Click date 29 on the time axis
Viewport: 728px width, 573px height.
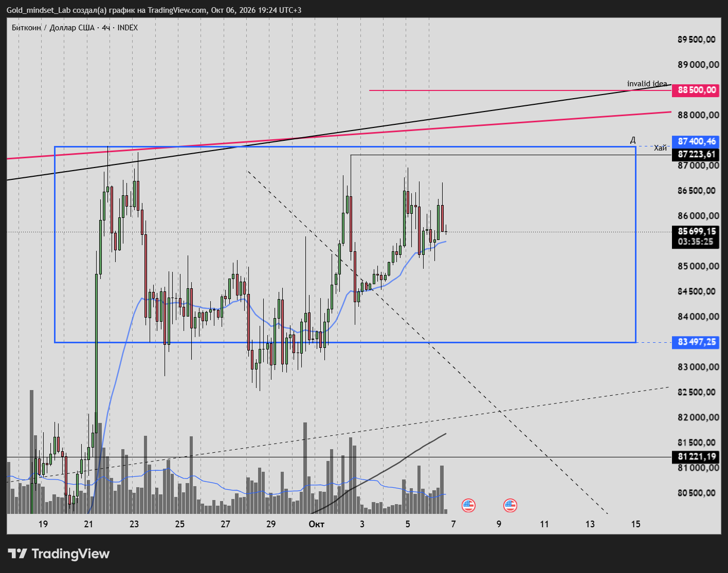point(271,524)
